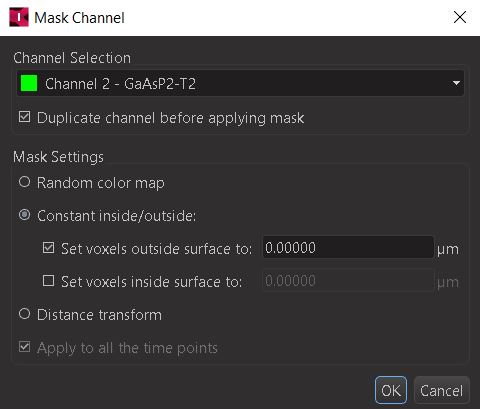Uncheck Set voxels outside surface to
Viewport: 480px width, 409px height.
pos(49,248)
